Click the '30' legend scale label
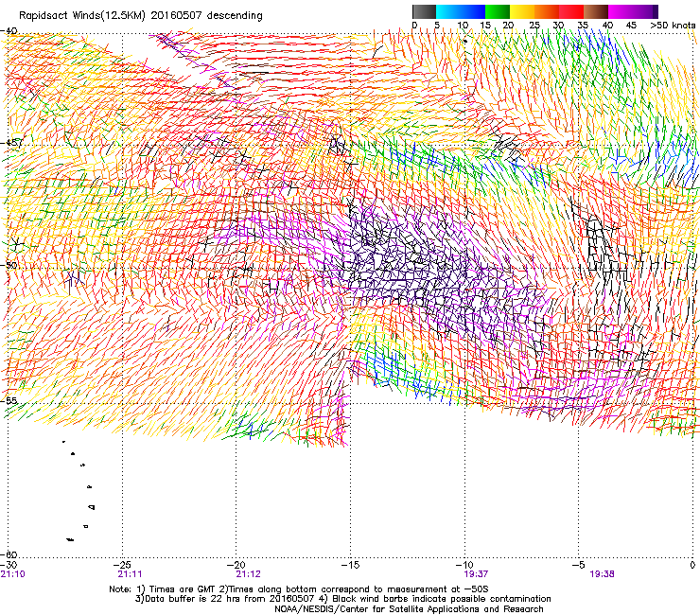Screen dimensions: 700x615 [558, 25]
